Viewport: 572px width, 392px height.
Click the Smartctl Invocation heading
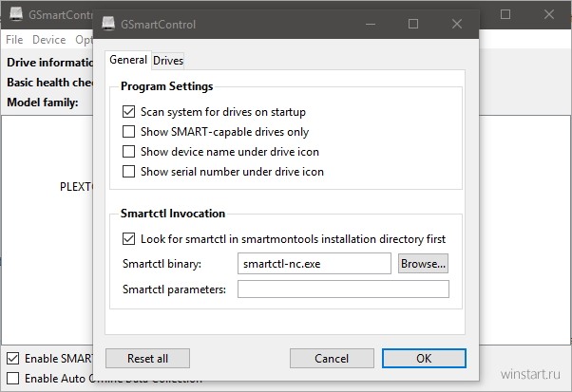(173, 214)
